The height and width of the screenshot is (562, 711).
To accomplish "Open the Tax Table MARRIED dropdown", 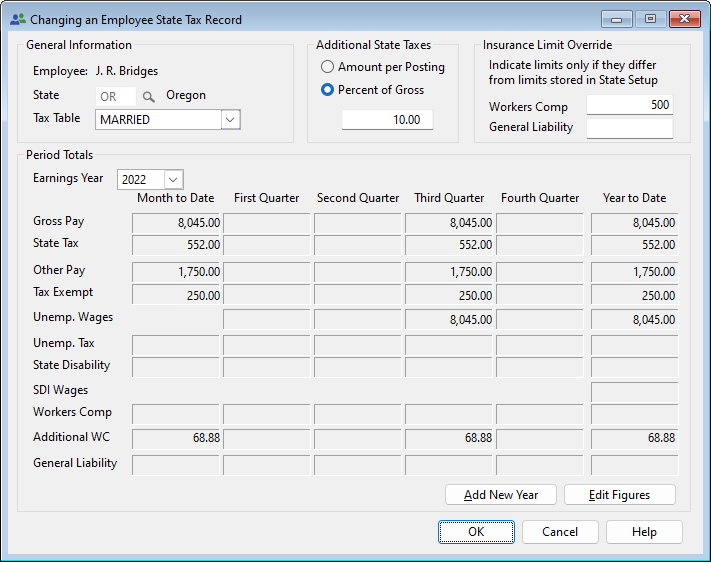I will 230,120.
